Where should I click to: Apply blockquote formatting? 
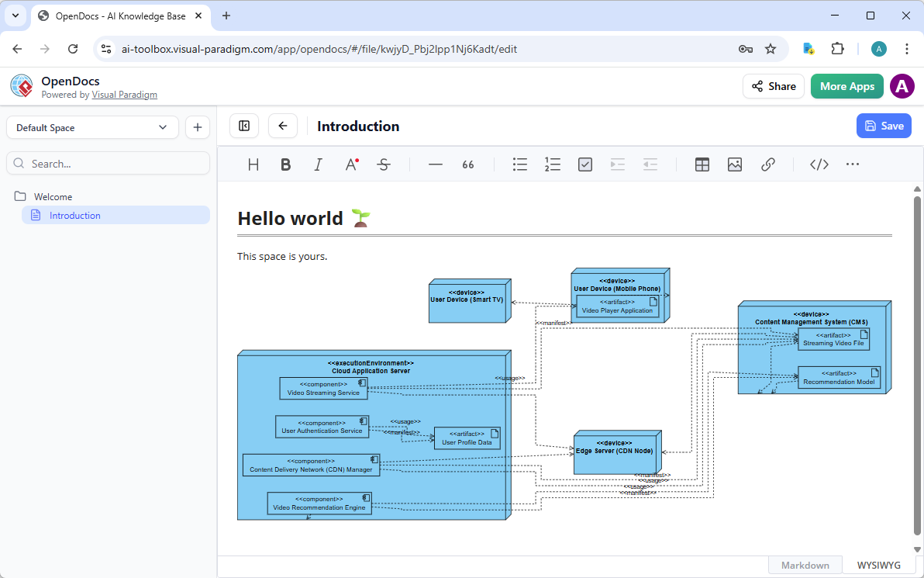click(x=468, y=164)
